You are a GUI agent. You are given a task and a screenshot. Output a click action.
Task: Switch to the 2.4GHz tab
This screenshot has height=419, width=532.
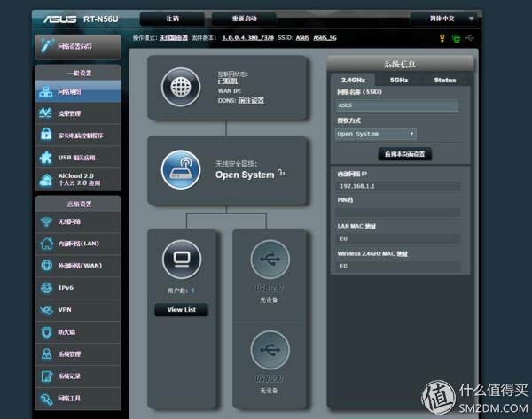pyautogui.click(x=353, y=80)
